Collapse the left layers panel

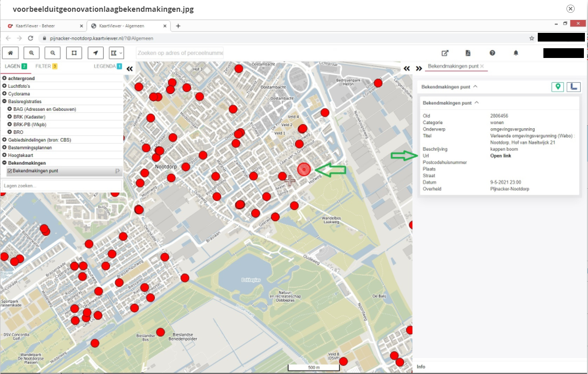click(x=130, y=68)
